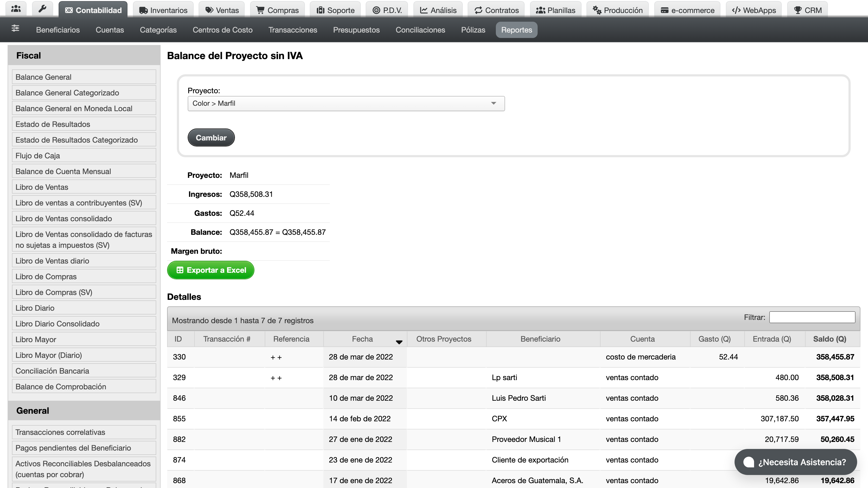Open the P.D.V. tab
Image resolution: width=868 pixels, height=488 pixels.
[387, 10]
